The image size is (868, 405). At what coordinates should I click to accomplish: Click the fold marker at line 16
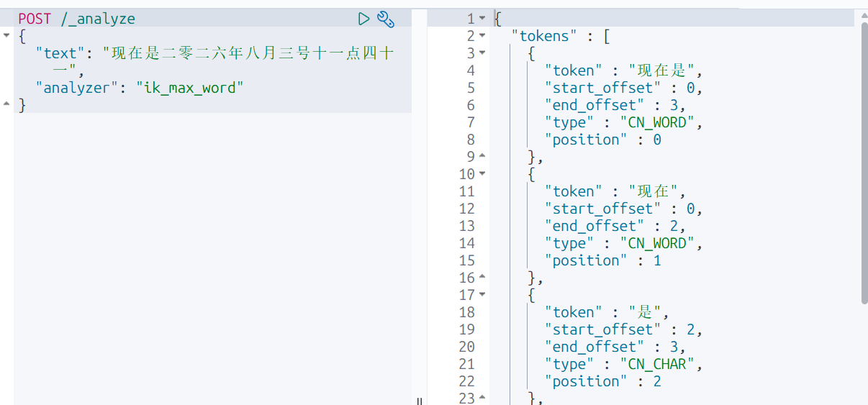tap(482, 278)
